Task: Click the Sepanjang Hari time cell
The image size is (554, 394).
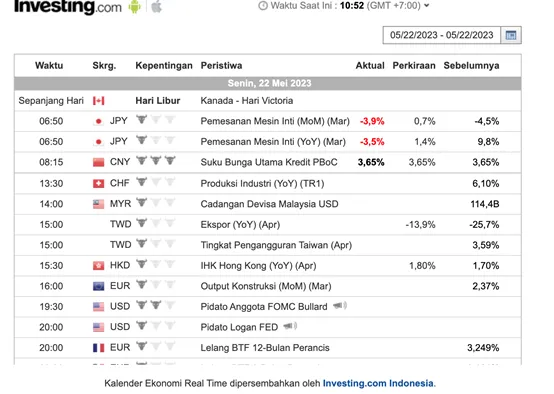Action: [x=51, y=101]
